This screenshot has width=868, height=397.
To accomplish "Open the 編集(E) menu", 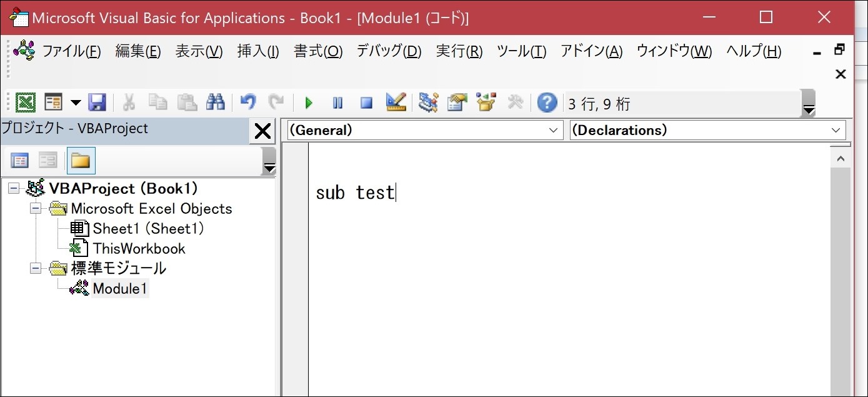I will click(x=138, y=51).
